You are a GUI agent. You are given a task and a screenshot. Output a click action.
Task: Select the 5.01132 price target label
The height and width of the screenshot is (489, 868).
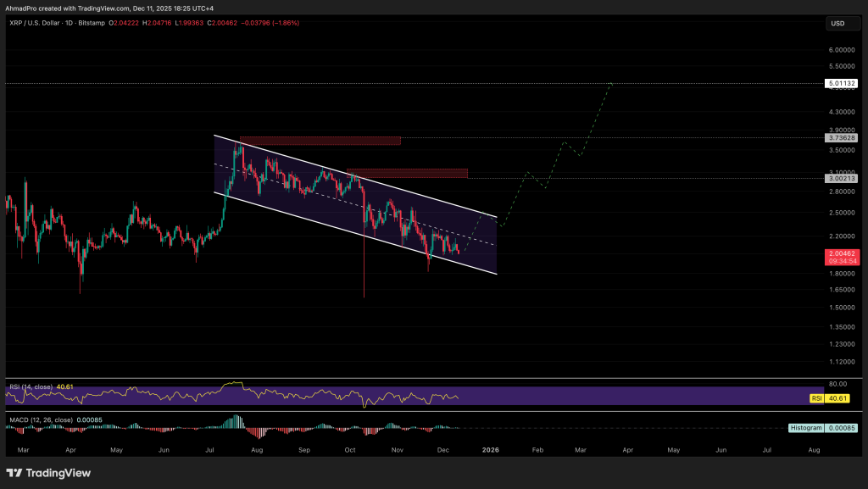(843, 83)
